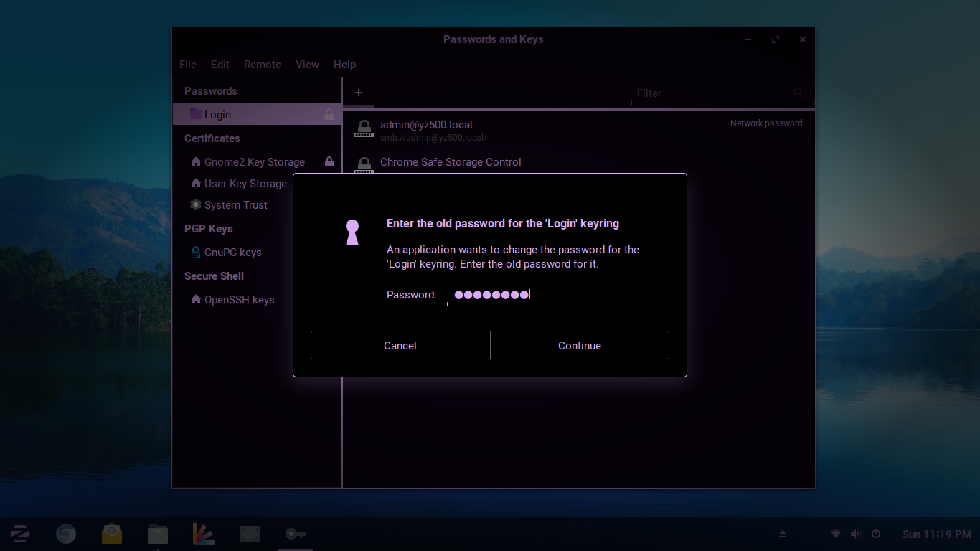980x551 pixels.
Task: Open the Remote menu
Action: click(262, 65)
